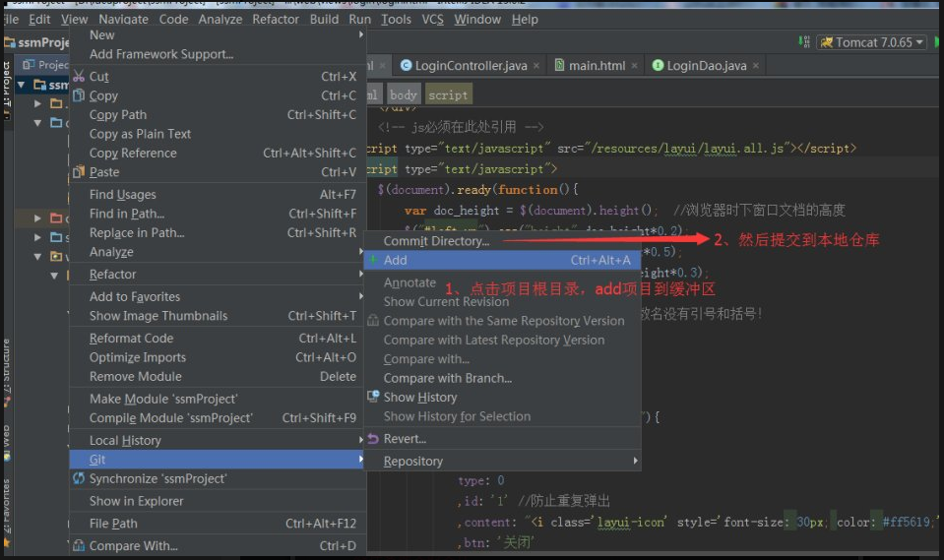Choose Copy Path from context menu
The image size is (944, 560).
(218, 114)
